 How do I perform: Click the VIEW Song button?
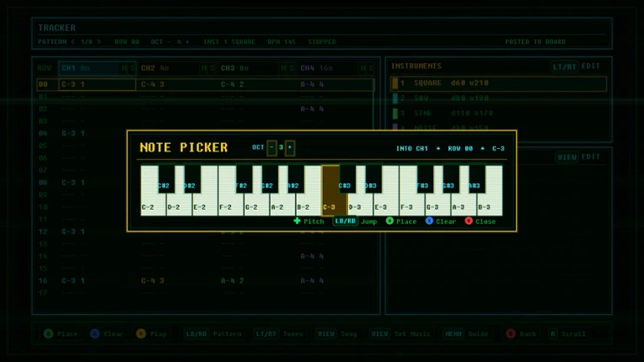(336, 333)
